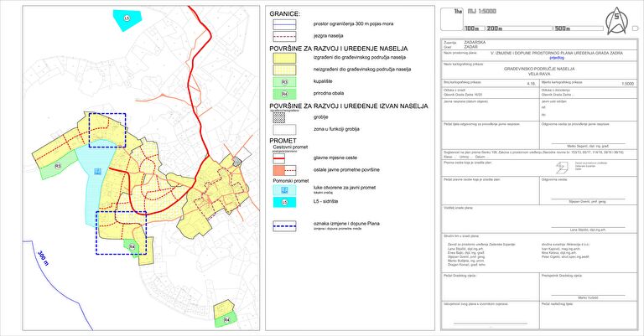The height and width of the screenshot is (336, 644).
Task: Click the 'GRANICE:' legend heading
Action: 284,14
